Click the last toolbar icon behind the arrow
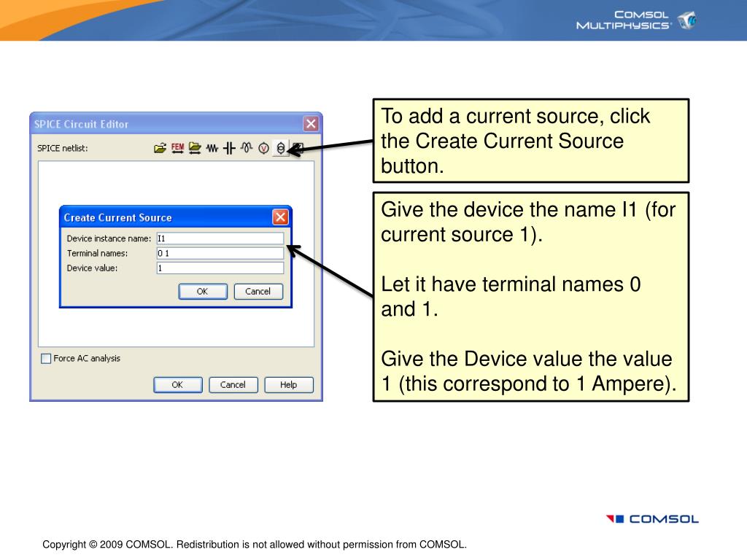This screenshot has height=560, width=747. [298, 148]
